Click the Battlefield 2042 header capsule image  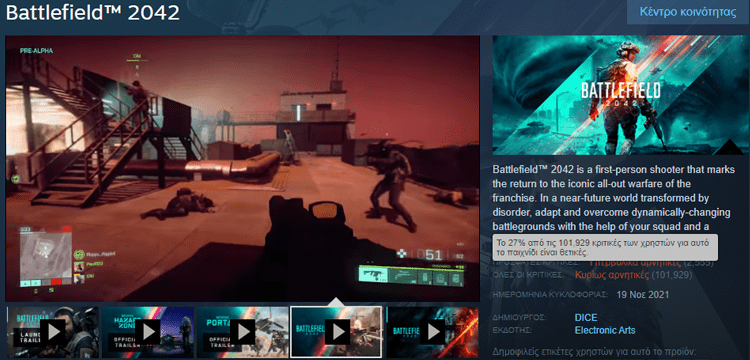pyautogui.click(x=621, y=95)
